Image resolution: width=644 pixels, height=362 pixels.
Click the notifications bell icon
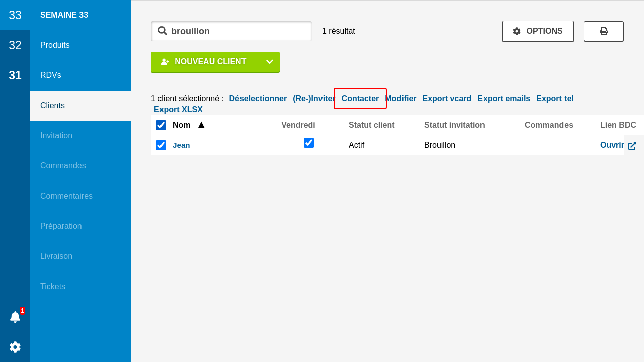(15, 317)
